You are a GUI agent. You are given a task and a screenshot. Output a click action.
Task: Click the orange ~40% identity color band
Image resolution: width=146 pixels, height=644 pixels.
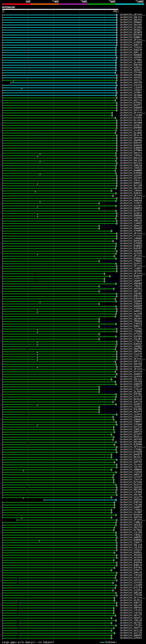click(x=45, y=4)
